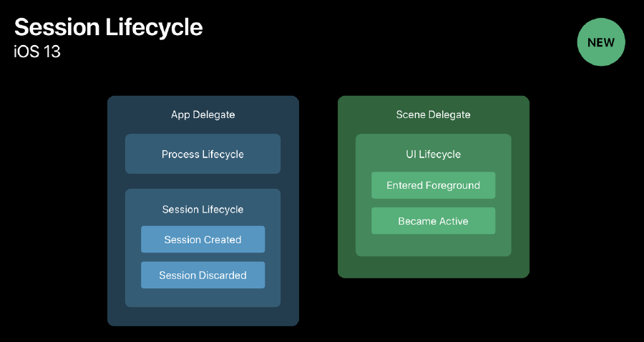Click the 'Became Active' box
Viewport: 644px width, 342px height.
(x=434, y=221)
